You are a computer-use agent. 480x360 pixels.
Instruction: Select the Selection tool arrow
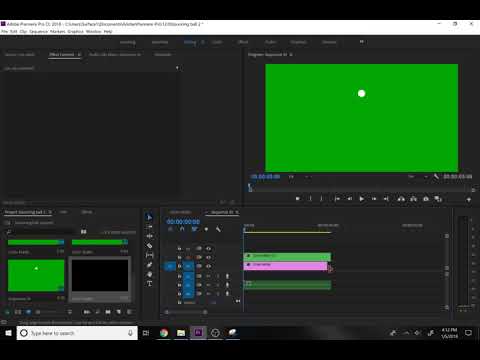149,217
